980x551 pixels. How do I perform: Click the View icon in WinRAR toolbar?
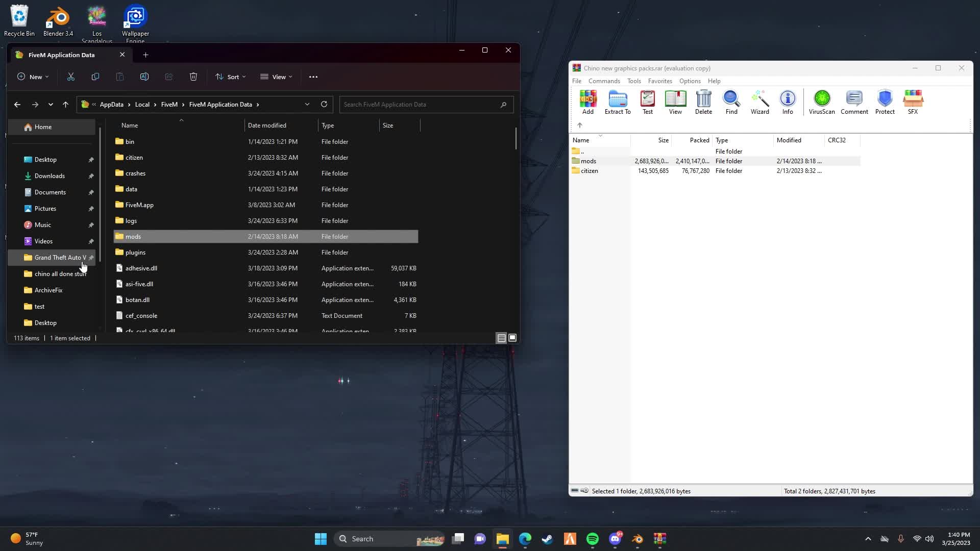pyautogui.click(x=675, y=101)
